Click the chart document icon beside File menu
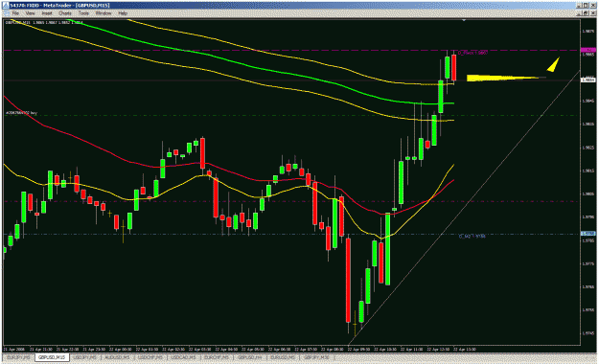The height and width of the screenshot is (364, 599). click(x=6, y=13)
